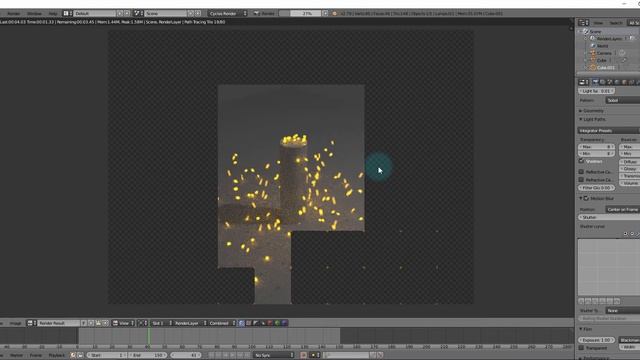Screen dimensions: 640x360
Task: Select the Green channel display icon
Action: [278, 323]
